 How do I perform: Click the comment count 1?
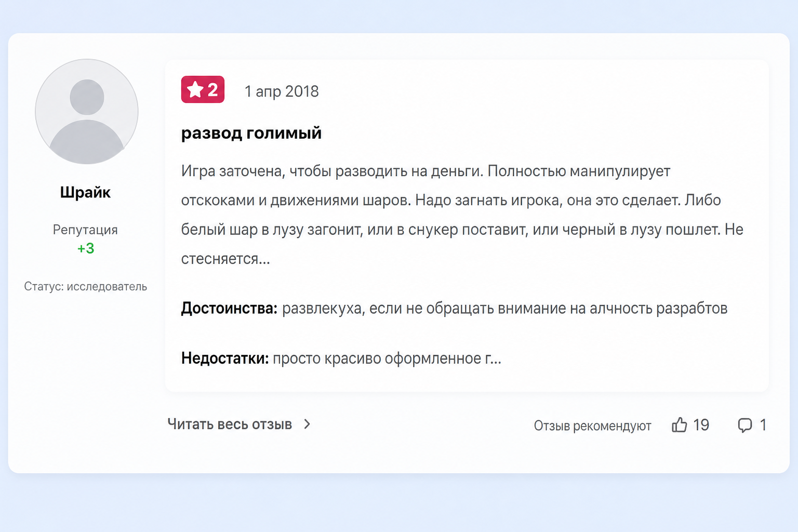pos(763,425)
